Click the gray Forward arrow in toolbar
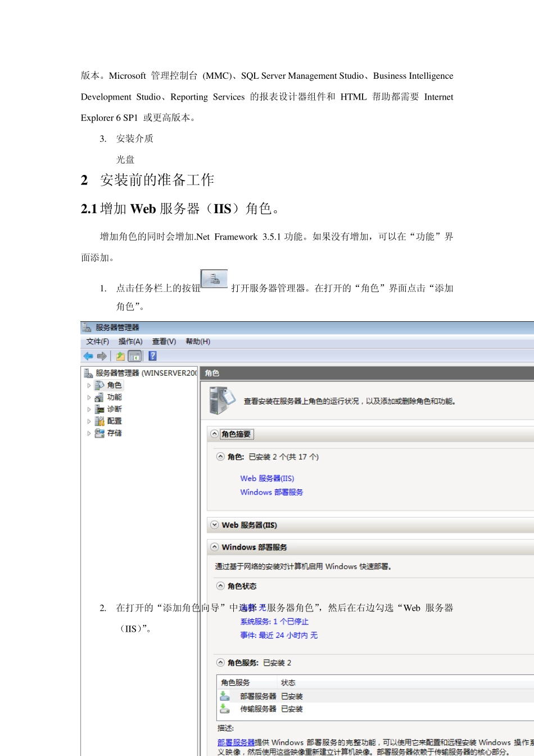This screenshot has width=534, height=756. coord(102,356)
